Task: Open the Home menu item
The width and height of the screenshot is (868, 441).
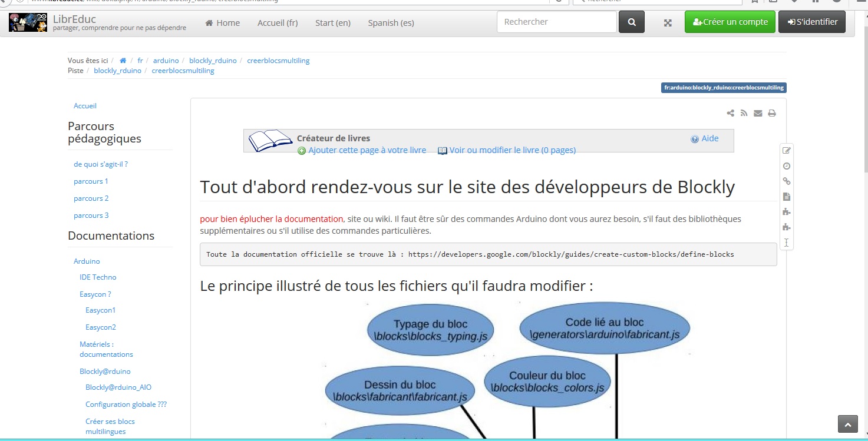Action: [x=222, y=23]
